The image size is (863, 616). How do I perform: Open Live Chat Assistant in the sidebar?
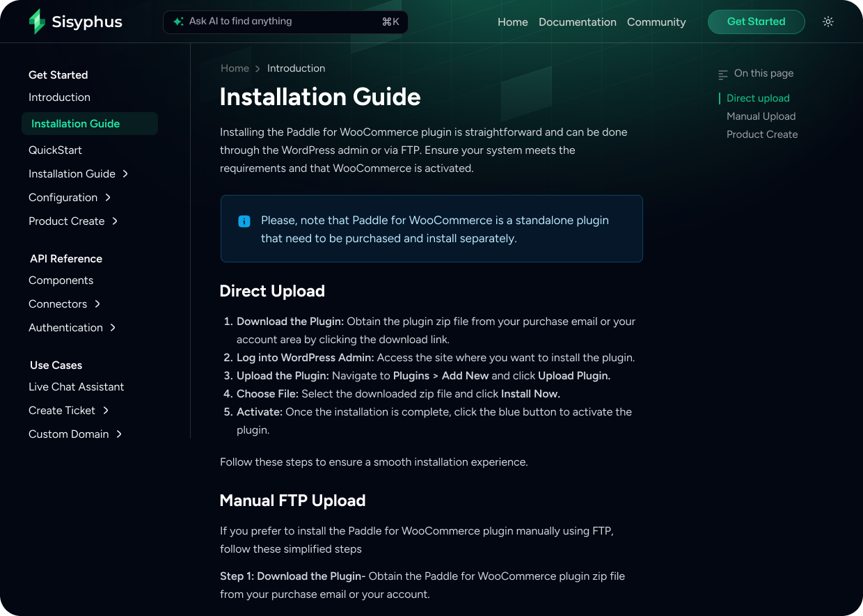pyautogui.click(x=77, y=387)
